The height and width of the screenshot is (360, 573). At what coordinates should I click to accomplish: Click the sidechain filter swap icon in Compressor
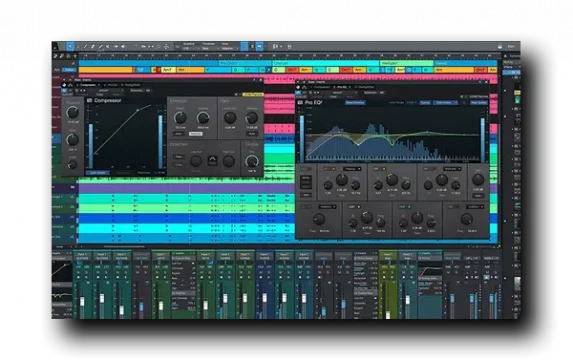(212, 160)
